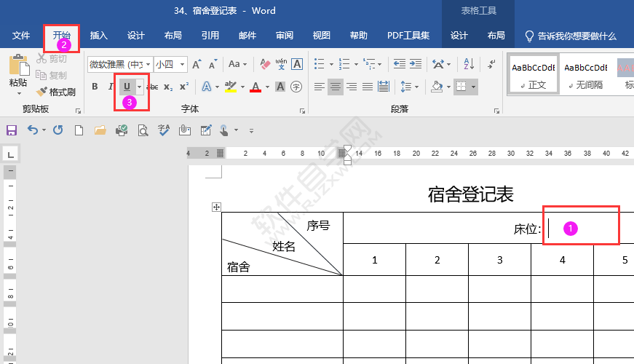Screen dimensions: 634x364
Task: Click the ruler tab selector (L) box
Action: pyautogui.click(x=10, y=154)
